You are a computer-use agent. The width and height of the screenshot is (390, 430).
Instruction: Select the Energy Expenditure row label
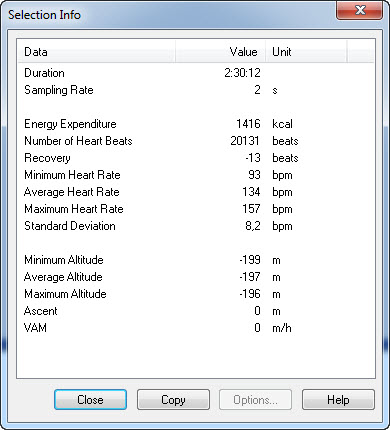tap(70, 124)
